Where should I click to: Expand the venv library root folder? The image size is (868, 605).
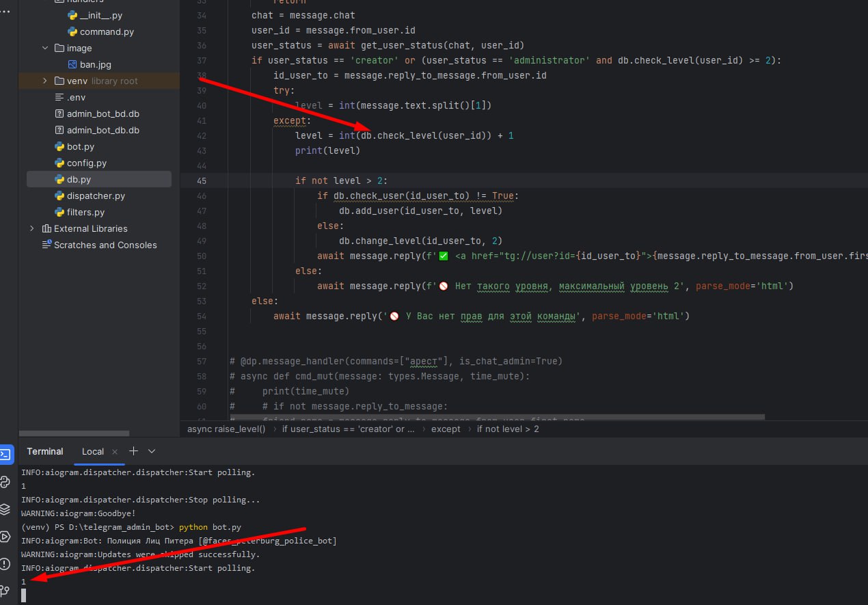click(x=45, y=81)
